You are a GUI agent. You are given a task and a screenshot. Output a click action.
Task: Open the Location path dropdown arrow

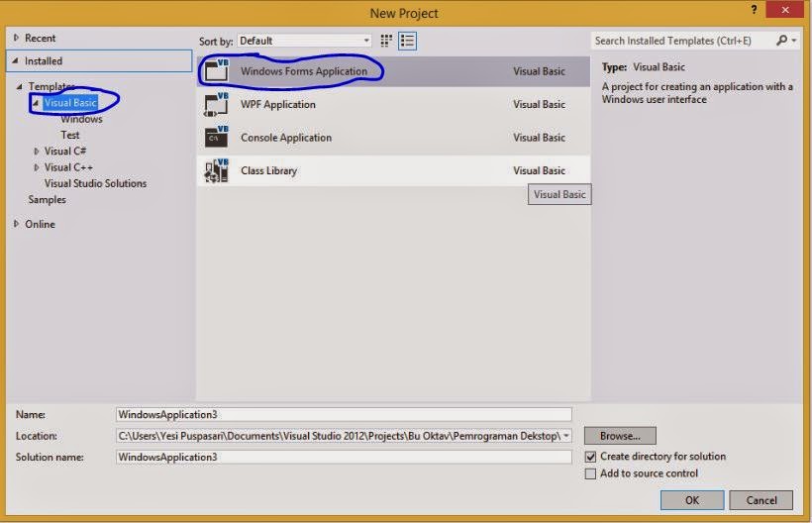point(566,436)
